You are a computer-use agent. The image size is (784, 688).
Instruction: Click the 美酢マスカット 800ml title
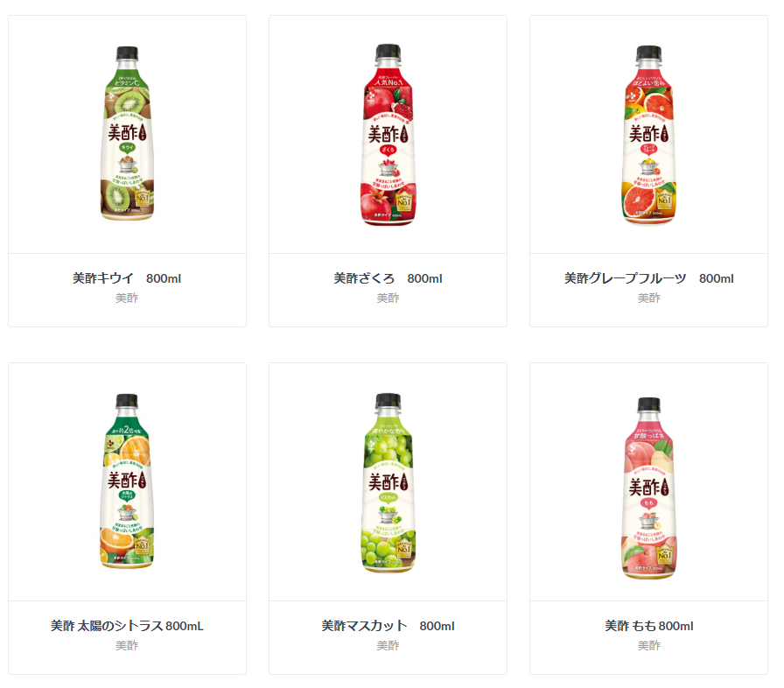tap(388, 626)
